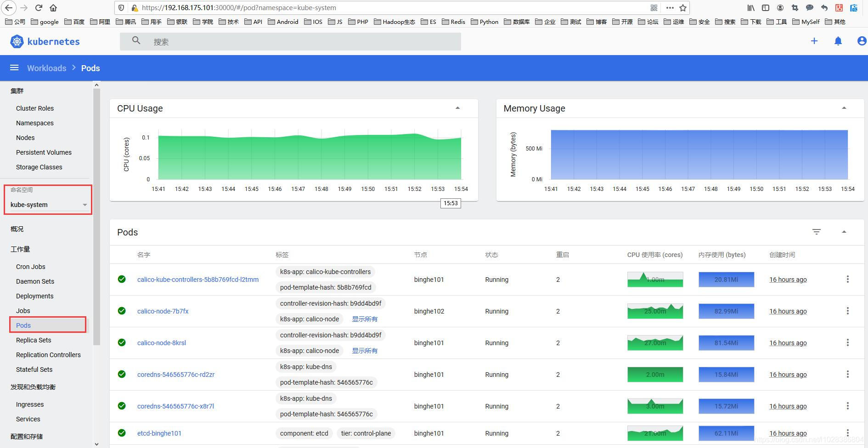Image resolution: width=868 pixels, height=448 pixels.
Task: Open page actions three-dot menu in address bar
Action: pos(670,8)
